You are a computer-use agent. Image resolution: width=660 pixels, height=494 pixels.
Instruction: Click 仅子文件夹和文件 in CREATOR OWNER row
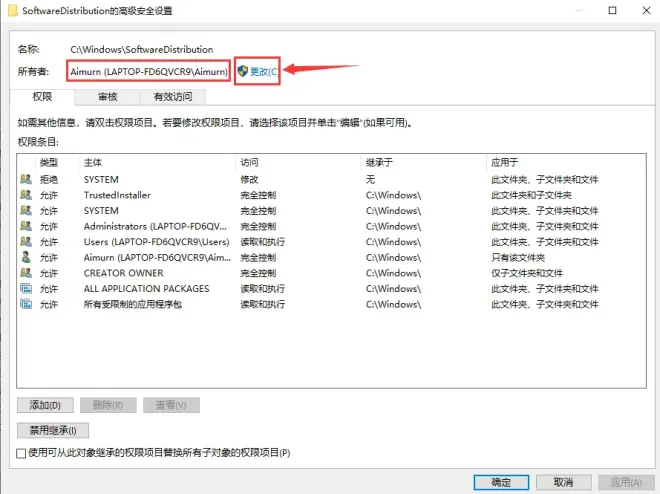[527, 273]
